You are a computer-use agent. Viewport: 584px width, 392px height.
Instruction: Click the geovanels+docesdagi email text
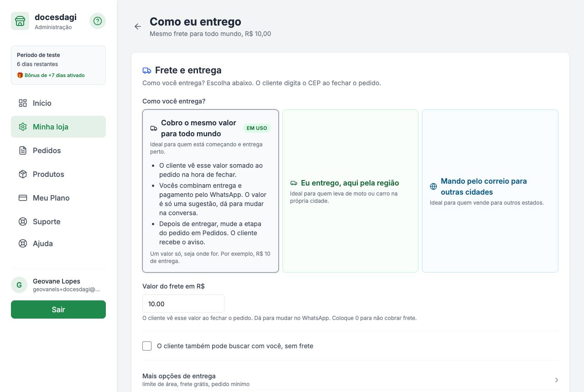pyautogui.click(x=66, y=289)
